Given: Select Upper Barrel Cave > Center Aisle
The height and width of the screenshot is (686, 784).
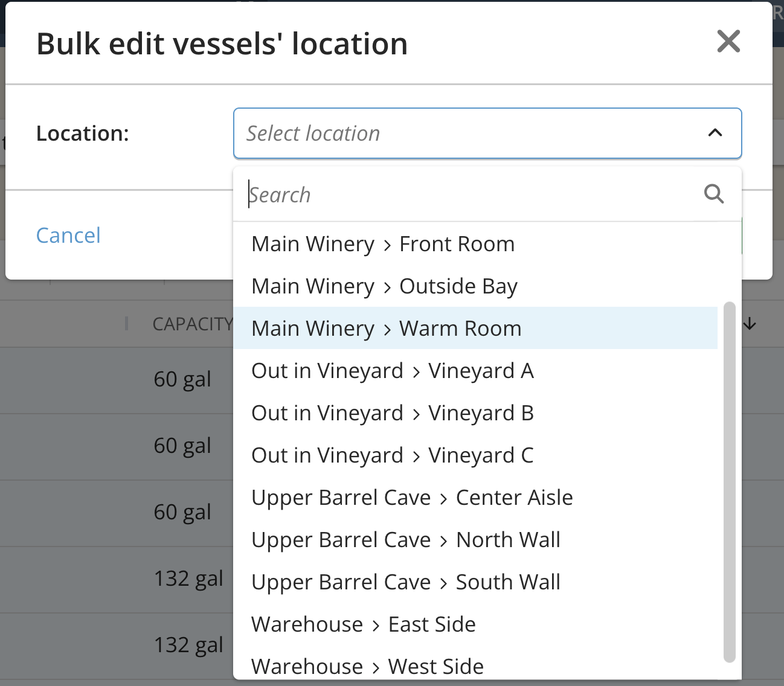Looking at the screenshot, I should tap(475, 498).
